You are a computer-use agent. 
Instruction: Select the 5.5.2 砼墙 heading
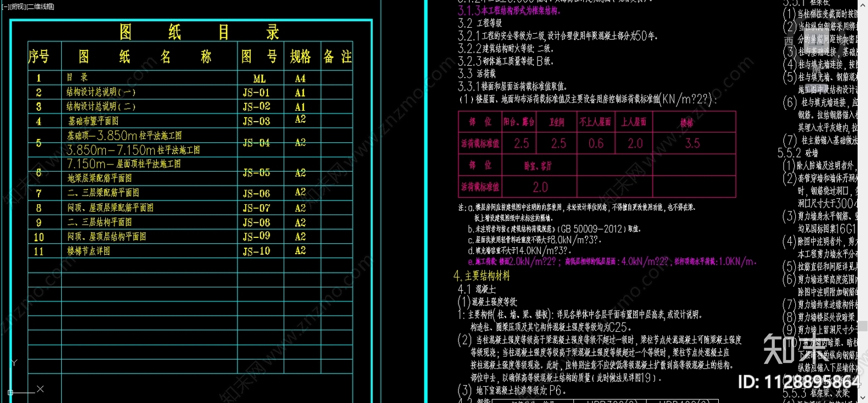(797, 153)
